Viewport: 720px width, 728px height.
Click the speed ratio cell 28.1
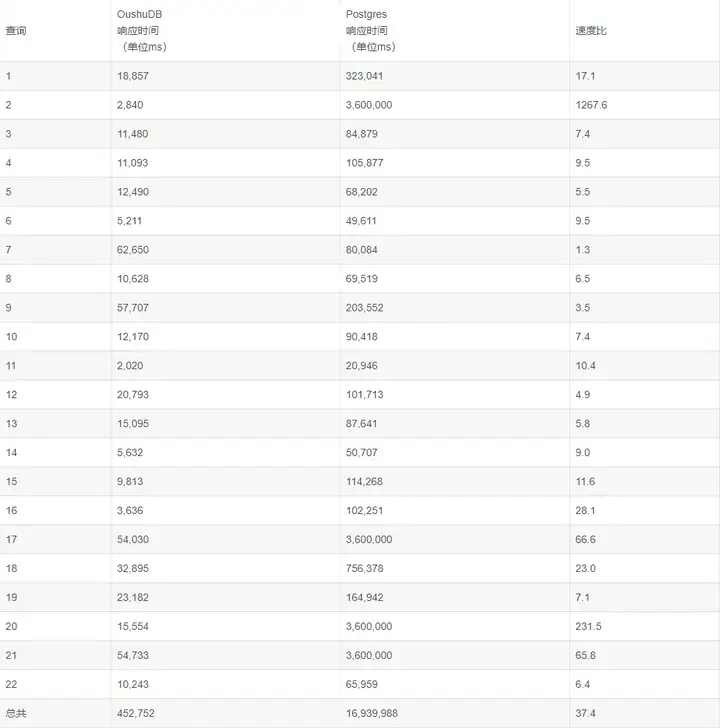585,511
